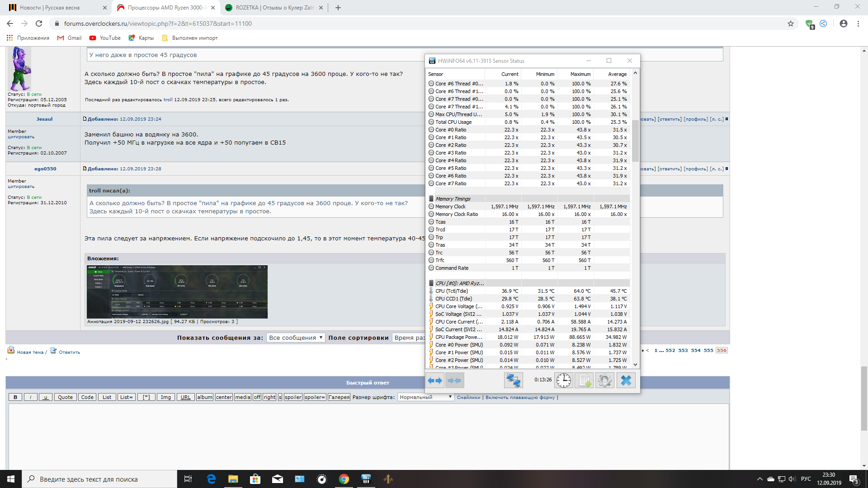Viewport: 868px width, 488px height.
Task: Click HWiNFO shrink columns arrows button
Action: [454, 380]
